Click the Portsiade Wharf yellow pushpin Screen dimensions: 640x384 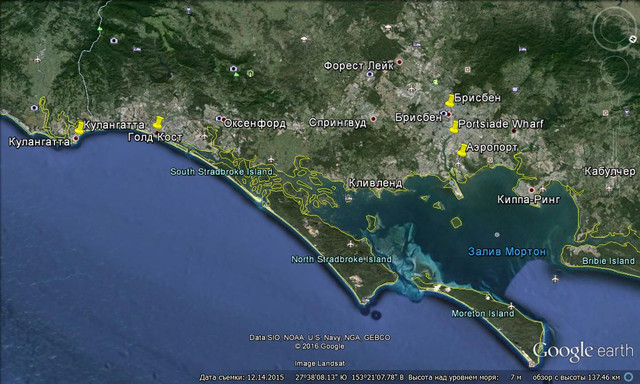453,127
